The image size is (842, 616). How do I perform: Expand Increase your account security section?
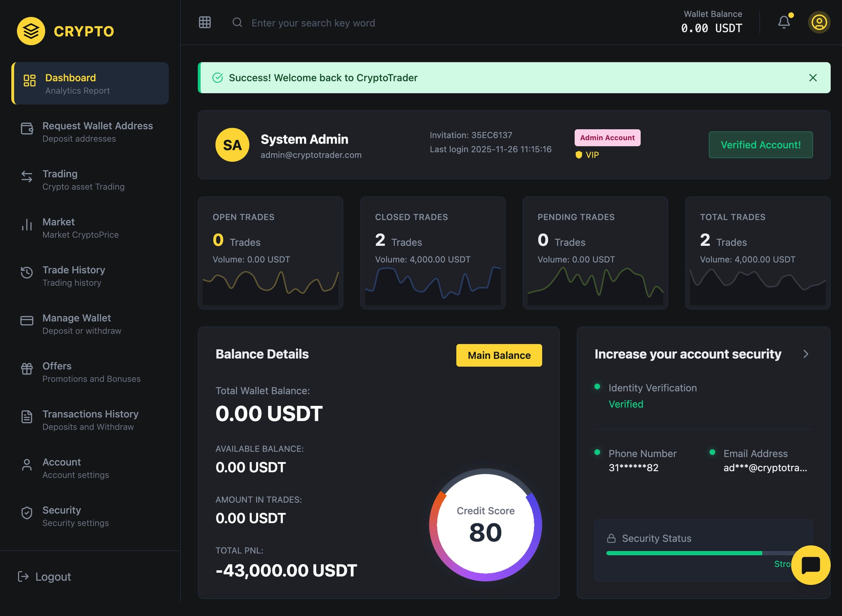pos(807,354)
